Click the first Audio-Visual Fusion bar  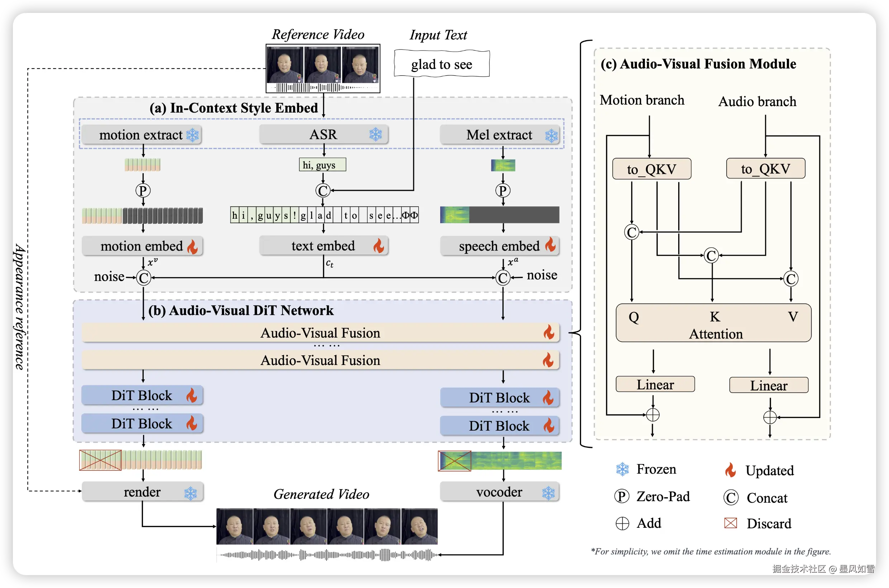coord(320,333)
